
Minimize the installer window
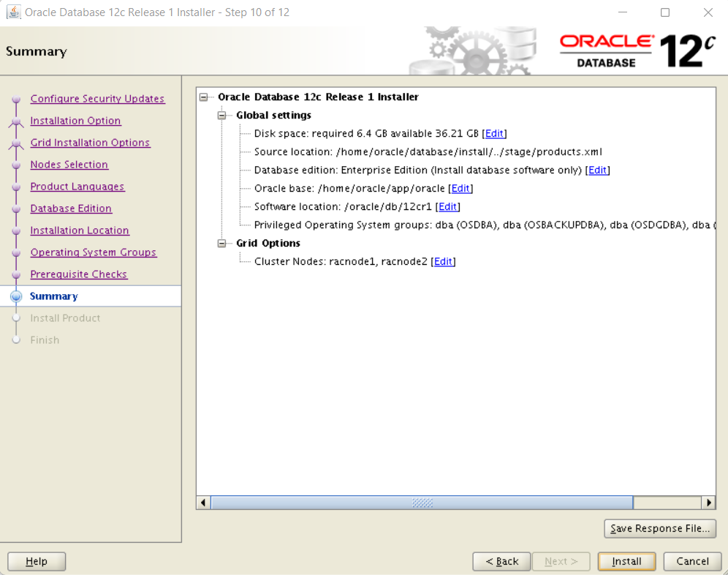(623, 12)
